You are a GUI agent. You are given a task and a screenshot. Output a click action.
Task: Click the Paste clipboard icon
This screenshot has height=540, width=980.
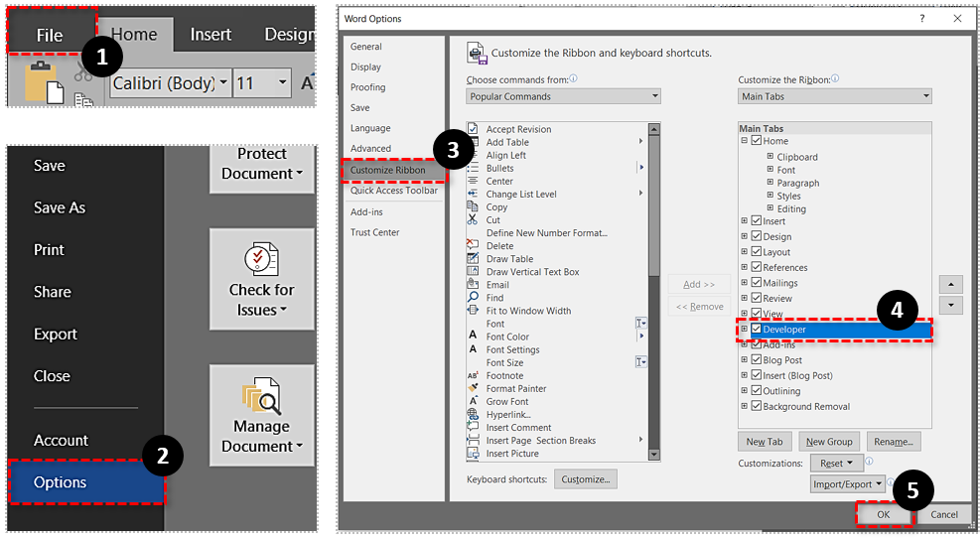(44, 82)
